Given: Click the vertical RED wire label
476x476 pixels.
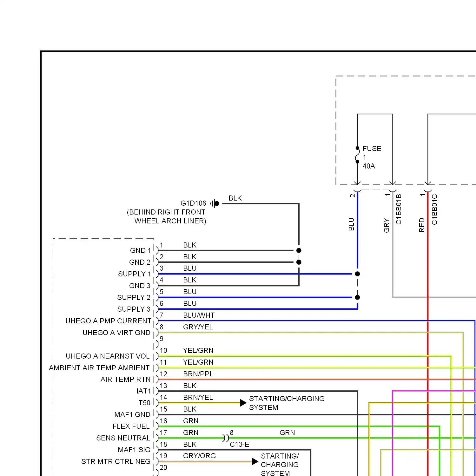Looking at the screenshot, I should pos(422,225).
